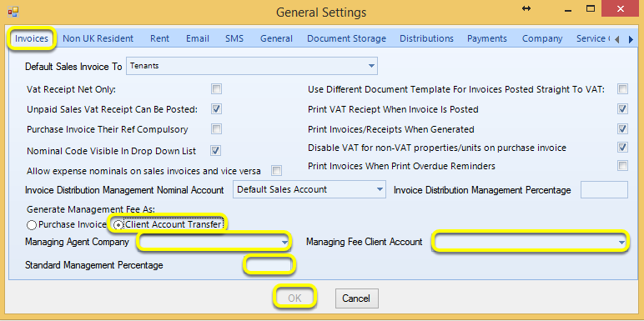Maximize the General Settings window

(591, 8)
